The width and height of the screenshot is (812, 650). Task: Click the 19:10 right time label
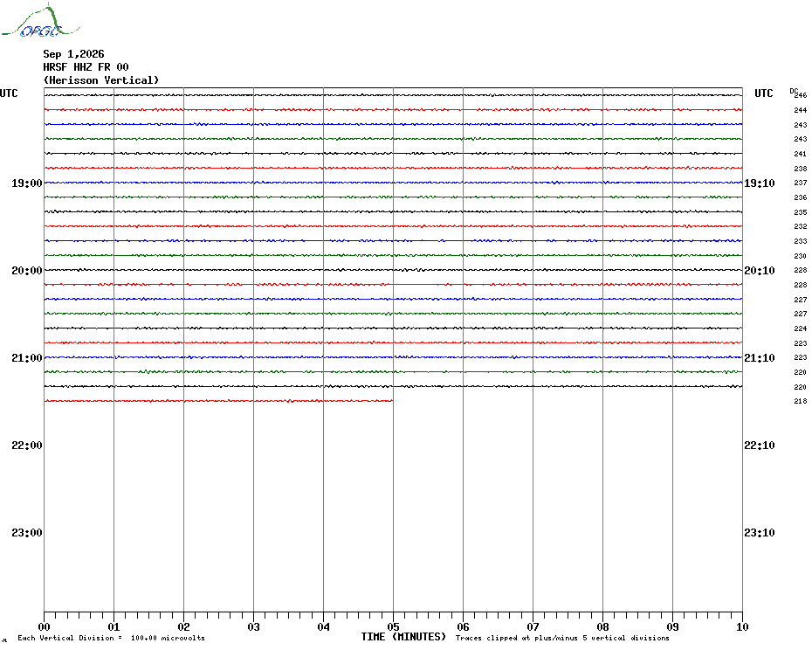point(760,183)
